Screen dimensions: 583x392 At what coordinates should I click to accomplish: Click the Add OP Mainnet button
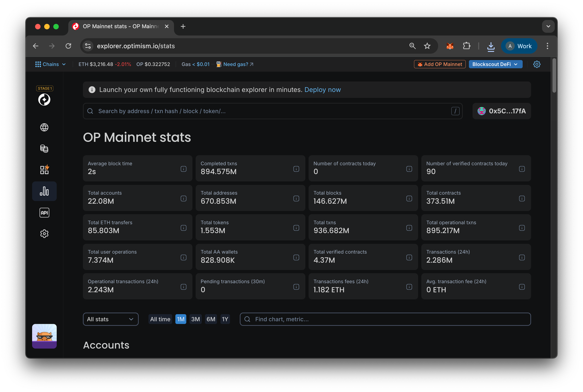click(x=440, y=64)
